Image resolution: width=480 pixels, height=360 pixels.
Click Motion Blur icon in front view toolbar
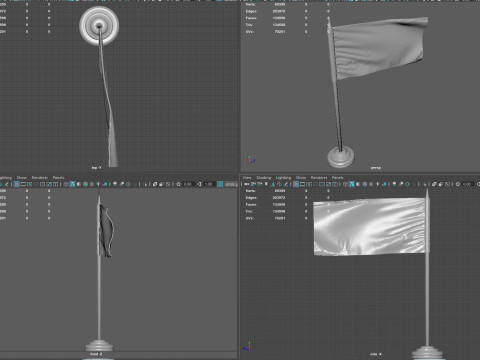coord(122,184)
